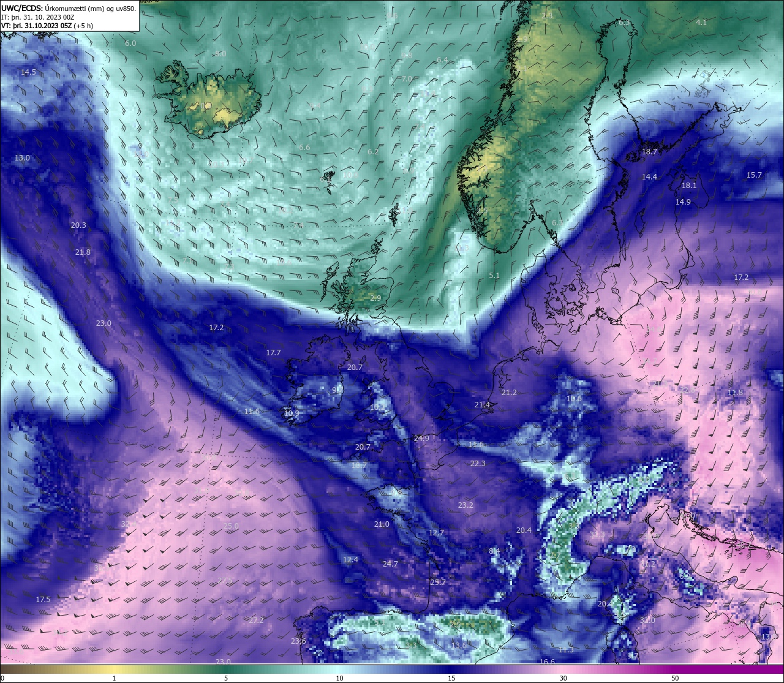Click the 20.3 value label
This screenshot has height=683, width=784.
pos(78,225)
